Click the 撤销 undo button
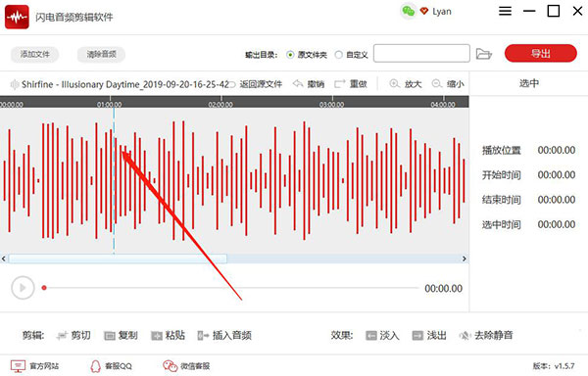 click(x=309, y=84)
